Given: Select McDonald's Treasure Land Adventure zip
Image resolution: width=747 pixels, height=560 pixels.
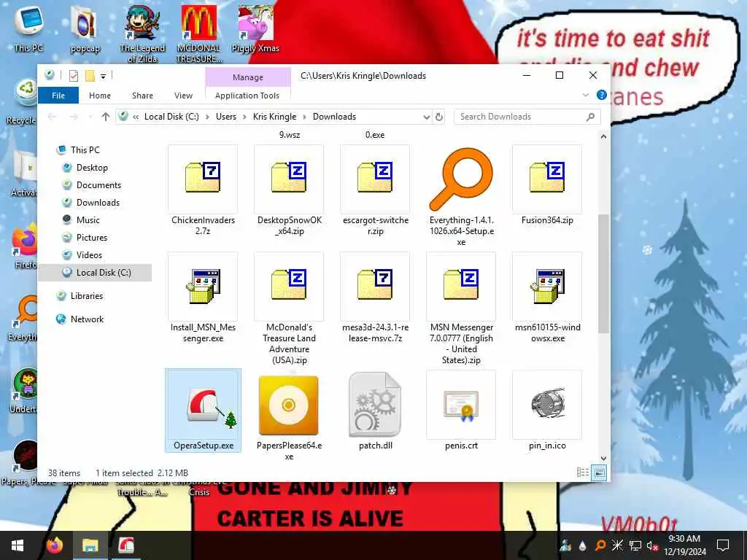Looking at the screenshot, I should tap(289, 308).
